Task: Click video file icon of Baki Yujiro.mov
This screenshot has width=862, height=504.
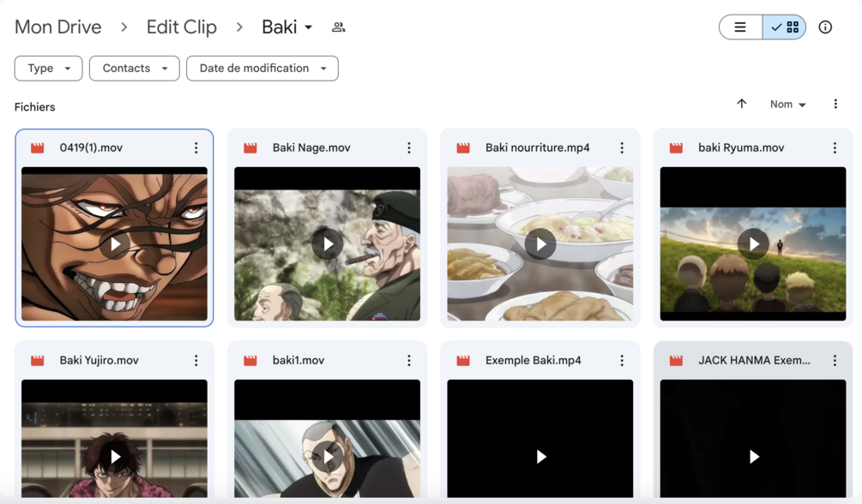Action: 38,361
